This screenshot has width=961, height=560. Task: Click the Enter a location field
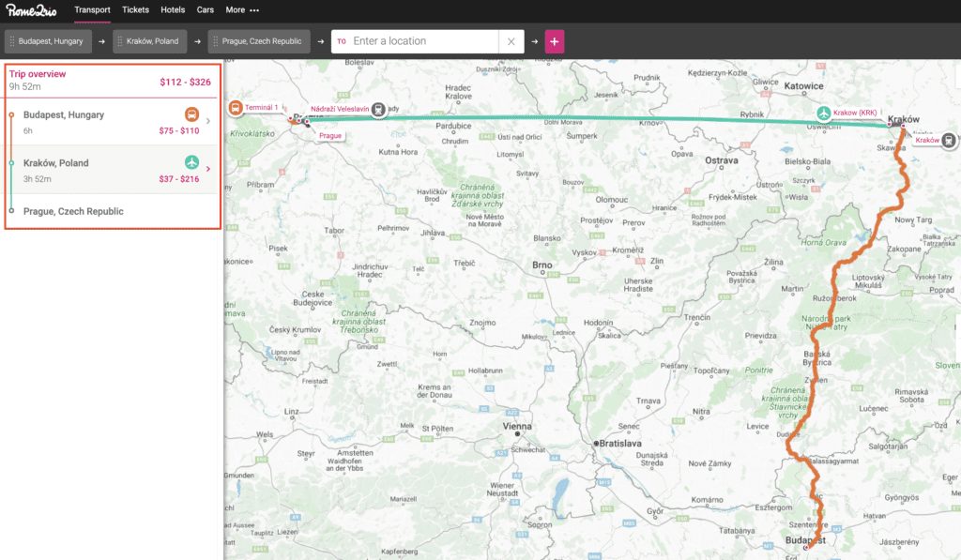[x=422, y=41]
